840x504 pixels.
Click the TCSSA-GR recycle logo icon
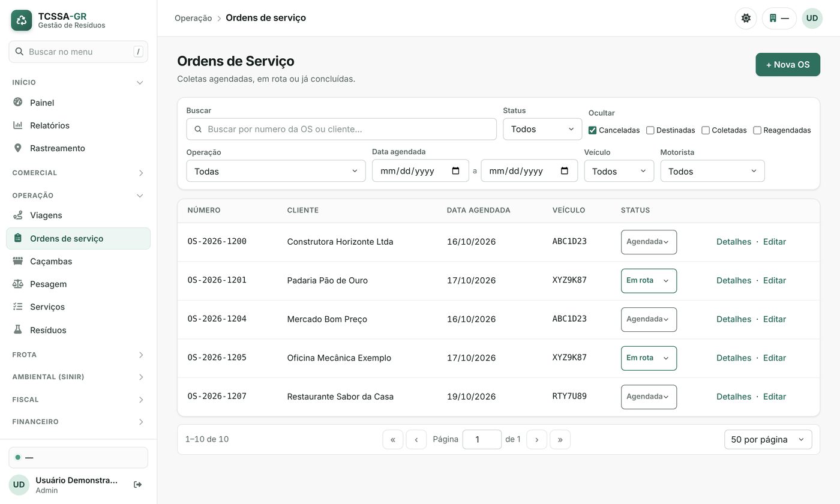coord(22,20)
